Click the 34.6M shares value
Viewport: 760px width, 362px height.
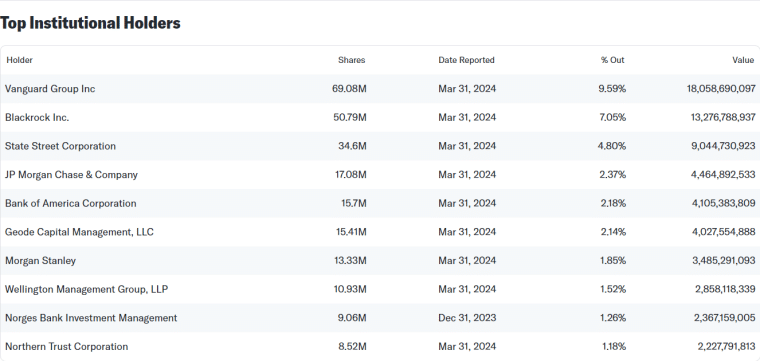[x=352, y=146]
